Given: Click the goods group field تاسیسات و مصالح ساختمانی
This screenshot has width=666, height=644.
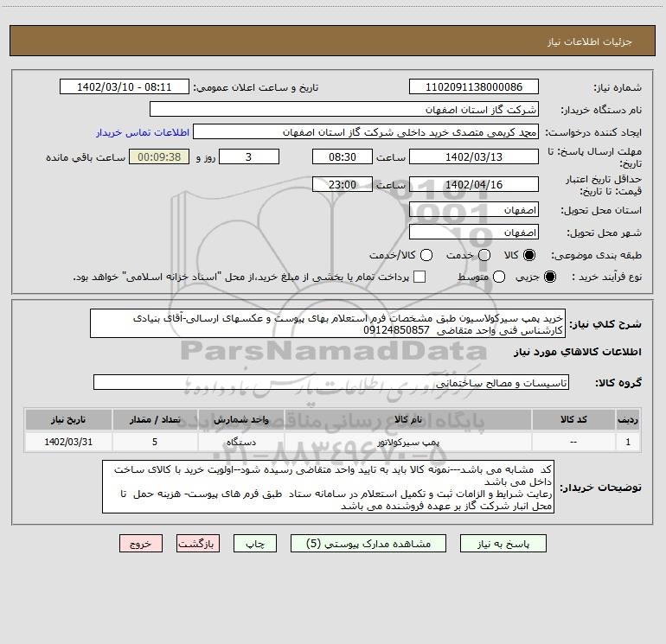Looking at the screenshot, I should click(x=331, y=382).
